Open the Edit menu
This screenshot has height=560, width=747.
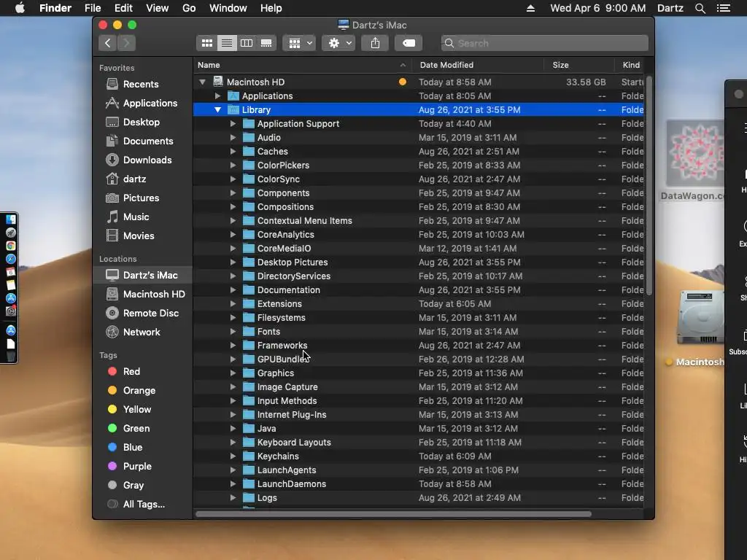tap(123, 8)
